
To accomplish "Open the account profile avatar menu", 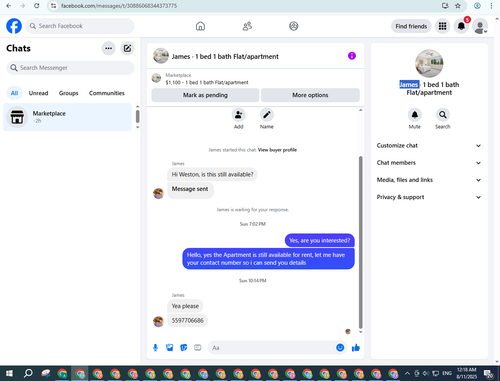I will [480, 26].
